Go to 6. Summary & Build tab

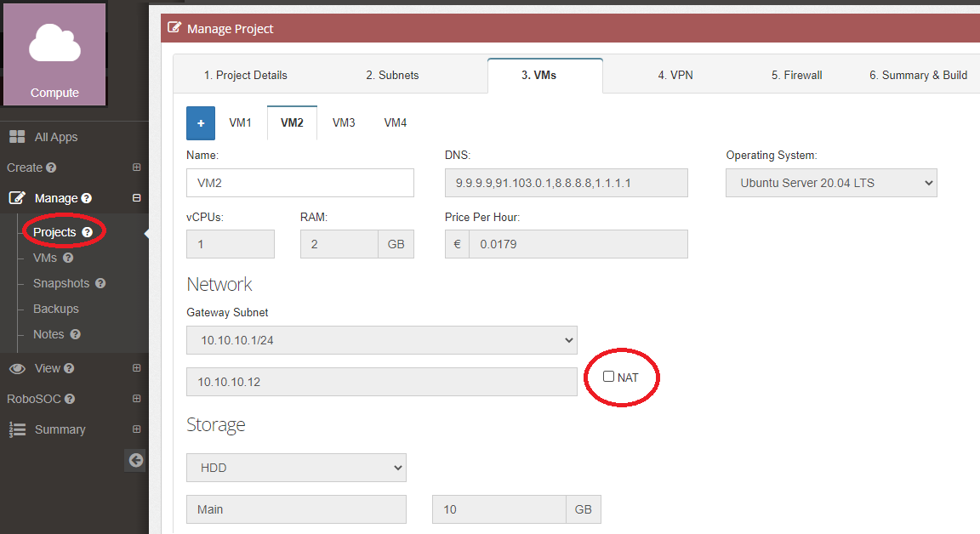click(918, 75)
